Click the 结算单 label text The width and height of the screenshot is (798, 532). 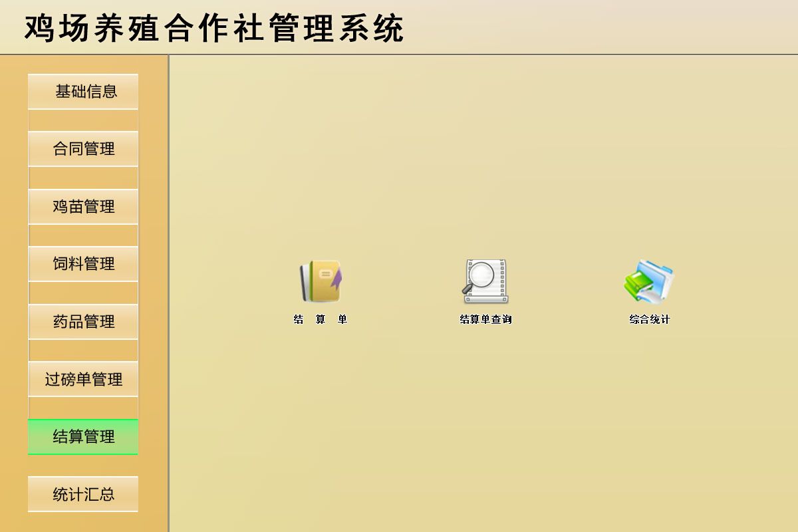[x=321, y=319]
